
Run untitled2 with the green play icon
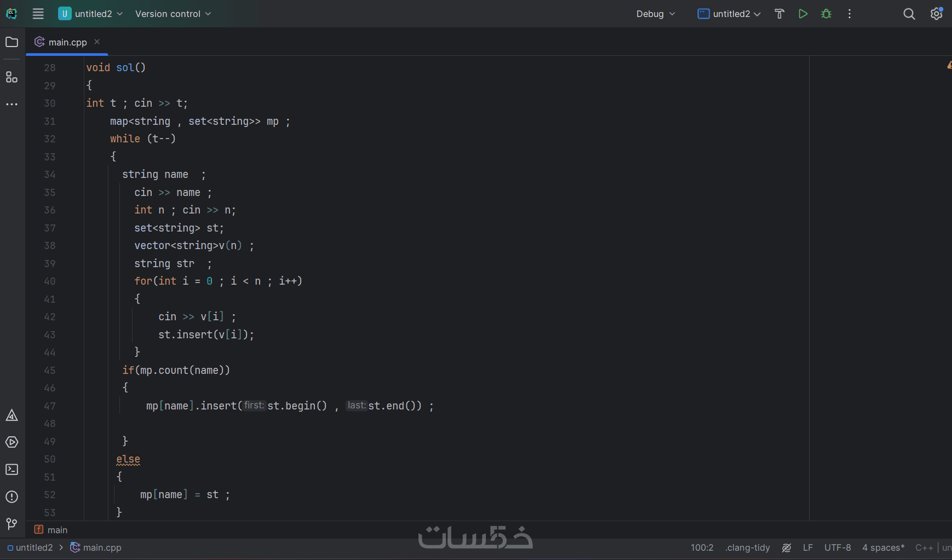coord(803,14)
